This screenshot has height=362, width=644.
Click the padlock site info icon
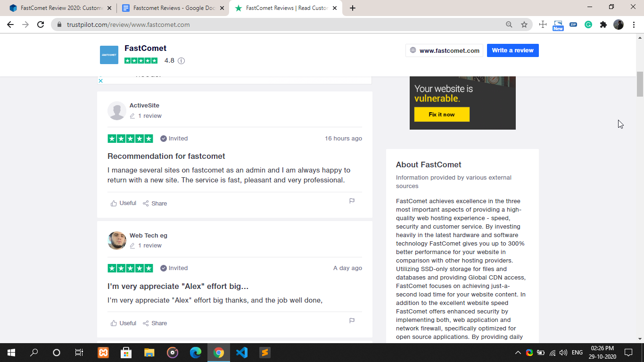(59, 25)
